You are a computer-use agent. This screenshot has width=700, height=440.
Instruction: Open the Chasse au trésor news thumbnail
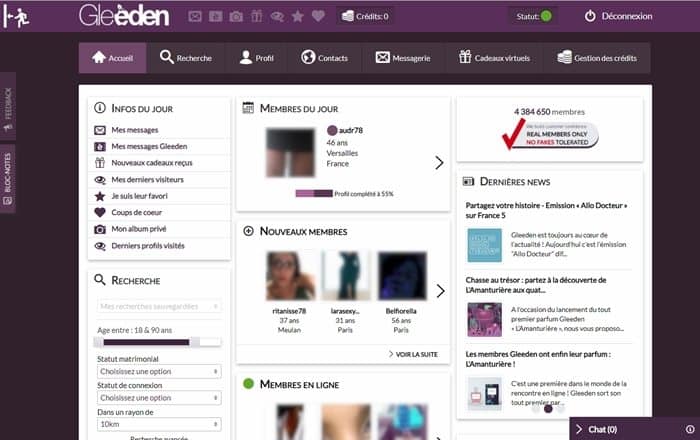(x=484, y=319)
